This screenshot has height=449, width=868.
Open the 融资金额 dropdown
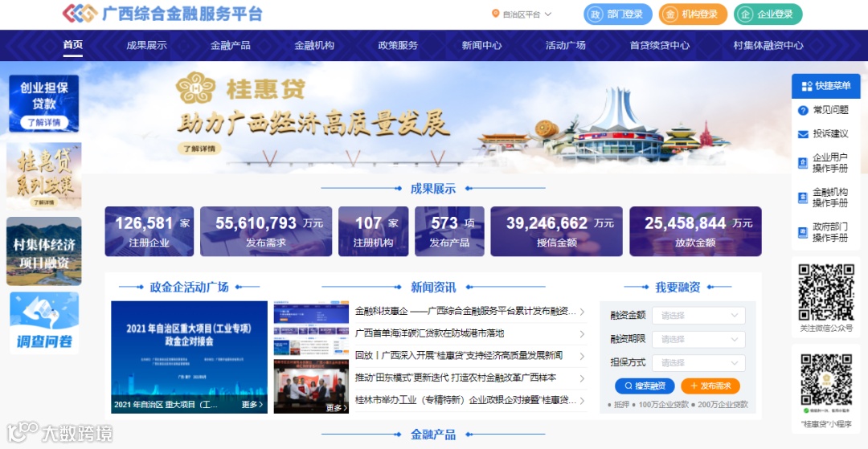coord(698,316)
